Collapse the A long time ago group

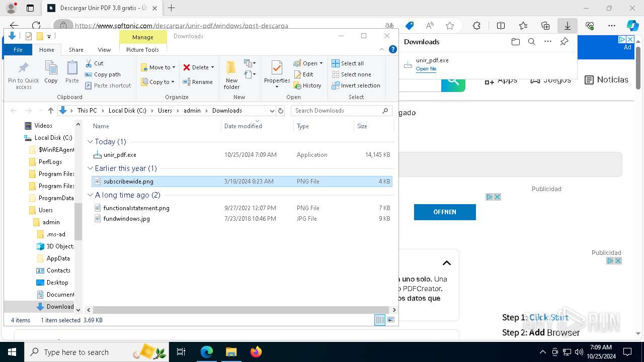click(x=90, y=195)
